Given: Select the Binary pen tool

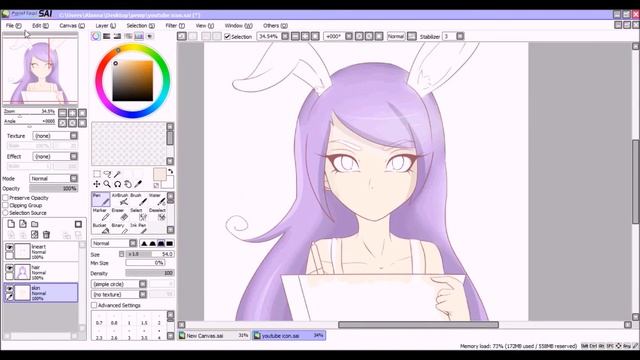Looking at the screenshot, I should point(120,228).
